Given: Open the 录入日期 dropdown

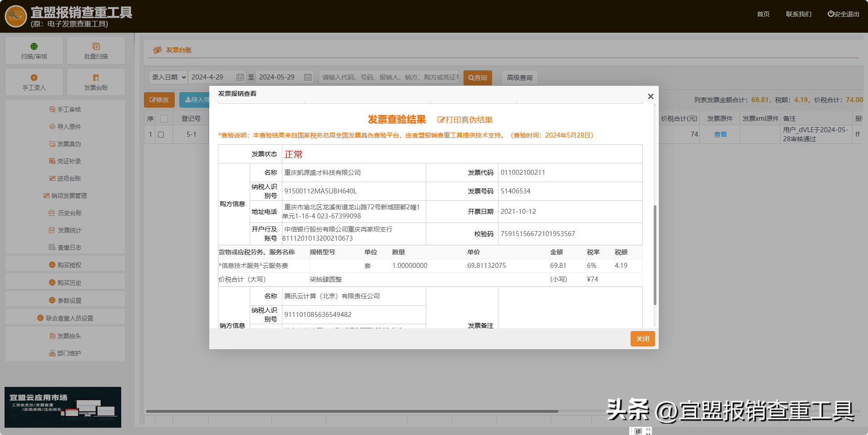Looking at the screenshot, I should point(168,77).
